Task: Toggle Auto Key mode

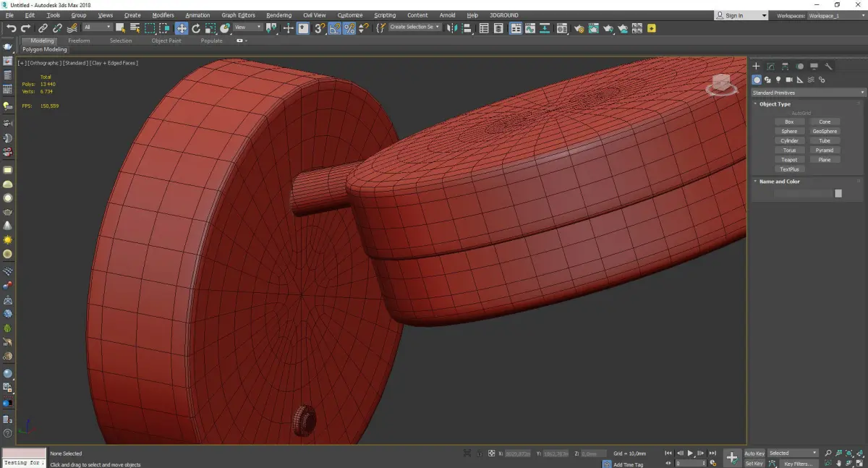Action: coord(754,453)
